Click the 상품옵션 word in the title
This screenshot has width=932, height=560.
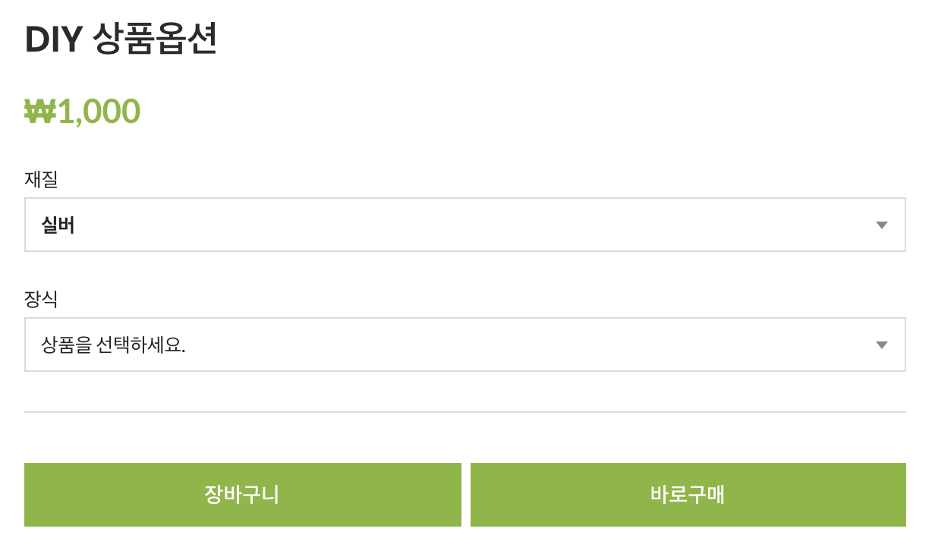click(x=155, y=39)
